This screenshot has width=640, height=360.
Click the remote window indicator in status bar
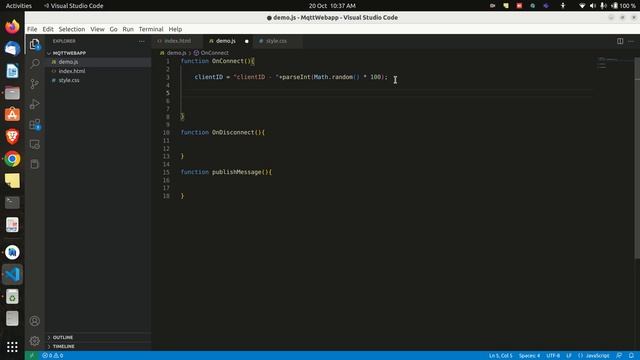tap(31, 356)
